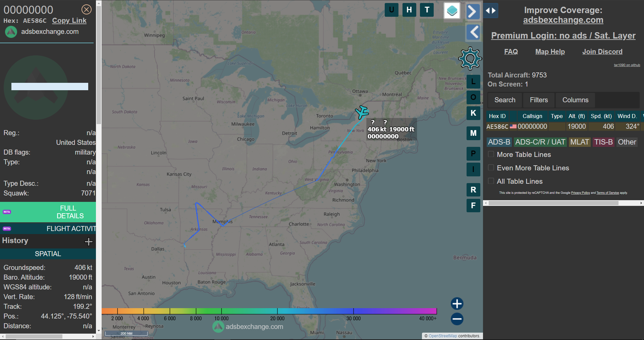Click the T map toggle button
Viewport: 644px width, 340px height.
pos(427,10)
